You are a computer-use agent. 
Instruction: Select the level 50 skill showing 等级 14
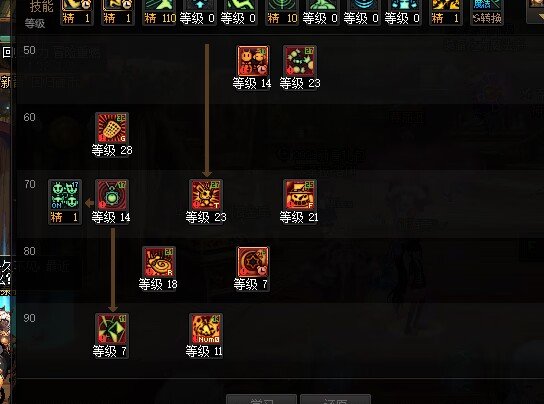[253, 61]
